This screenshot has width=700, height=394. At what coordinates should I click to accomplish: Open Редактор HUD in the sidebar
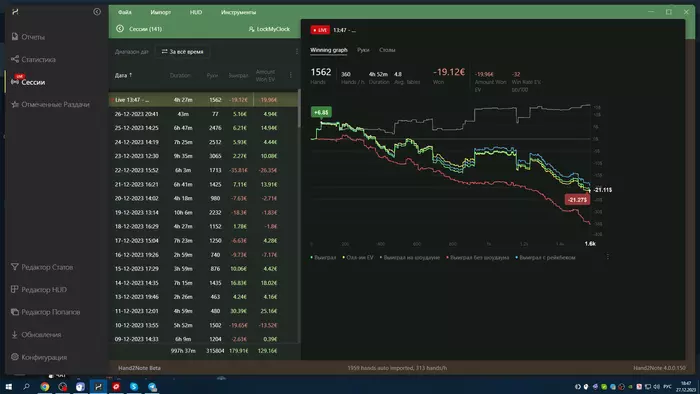[39, 290]
